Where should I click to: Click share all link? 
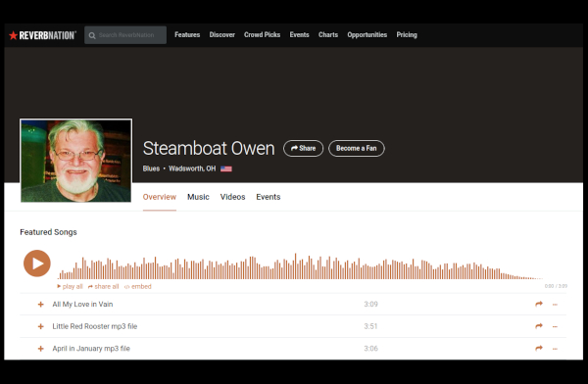click(x=103, y=286)
